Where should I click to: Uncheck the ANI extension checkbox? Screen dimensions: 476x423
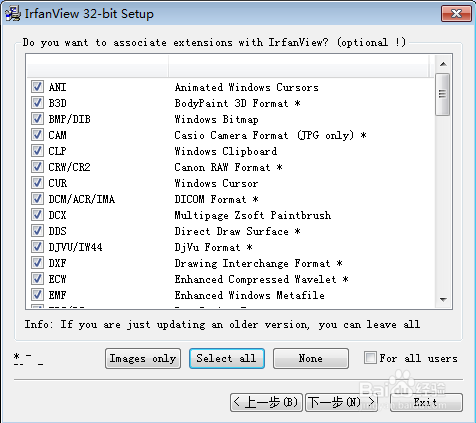pos(37,87)
